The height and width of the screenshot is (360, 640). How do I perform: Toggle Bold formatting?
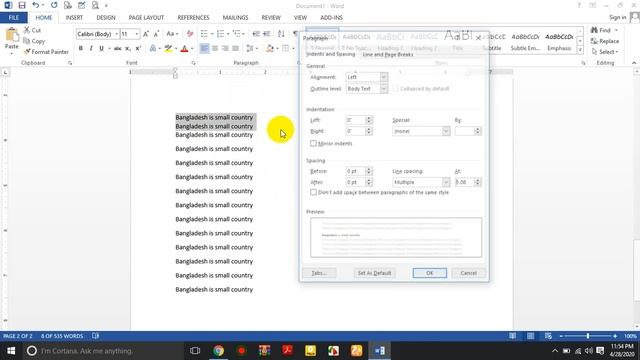coord(81,49)
